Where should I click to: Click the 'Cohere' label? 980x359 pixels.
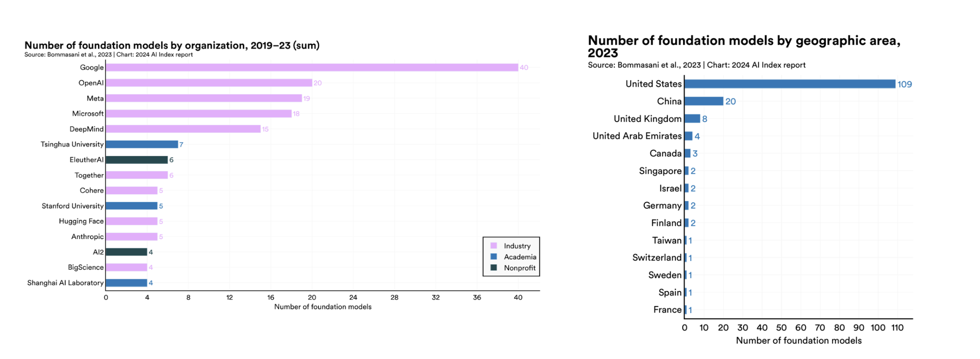click(x=92, y=190)
